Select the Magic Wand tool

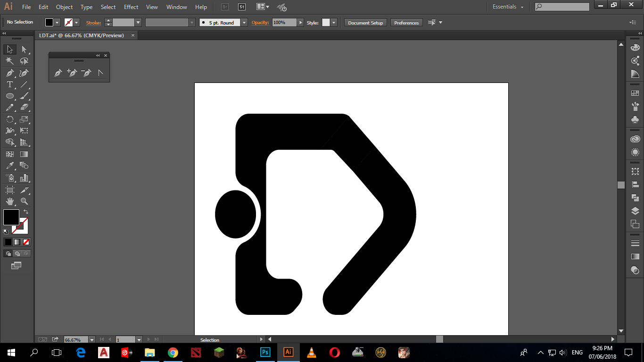pyautogui.click(x=10, y=61)
